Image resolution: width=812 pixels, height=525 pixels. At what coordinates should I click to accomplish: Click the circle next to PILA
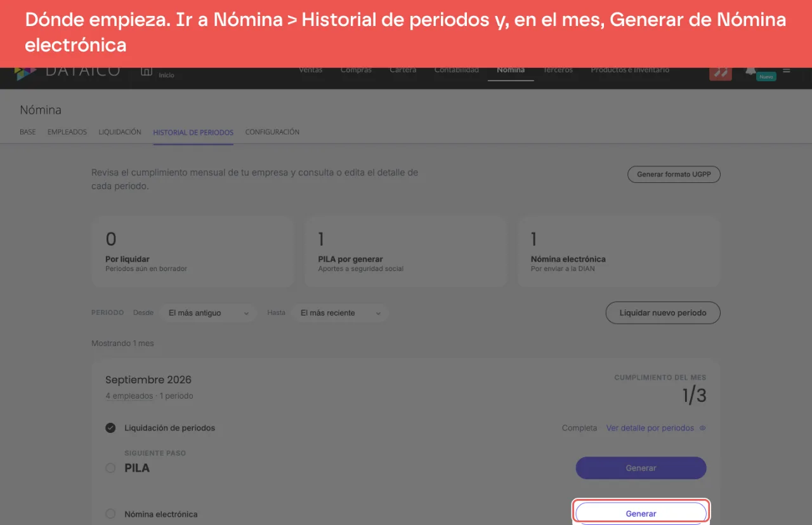(x=110, y=468)
